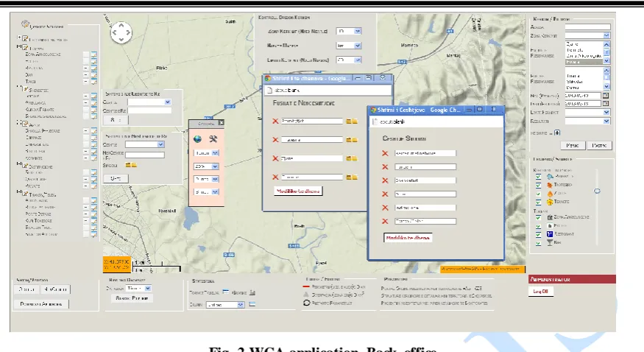
Task: Uncheck the Restorant layer checkbox
Action: coord(539,234)
